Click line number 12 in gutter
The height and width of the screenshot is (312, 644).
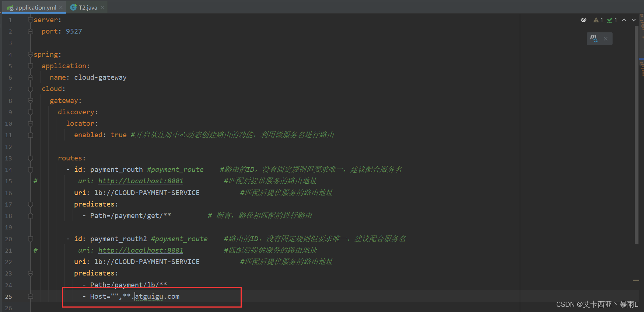(8, 147)
